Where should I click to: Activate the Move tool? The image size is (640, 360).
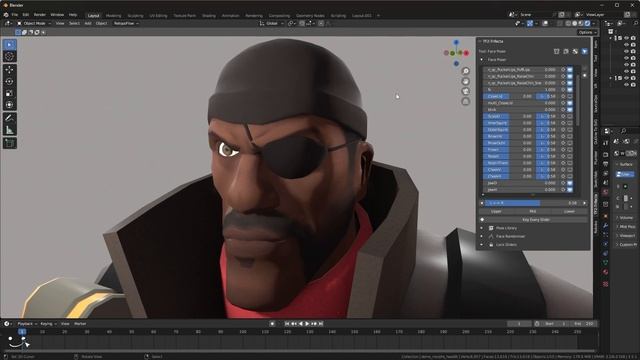(10, 70)
